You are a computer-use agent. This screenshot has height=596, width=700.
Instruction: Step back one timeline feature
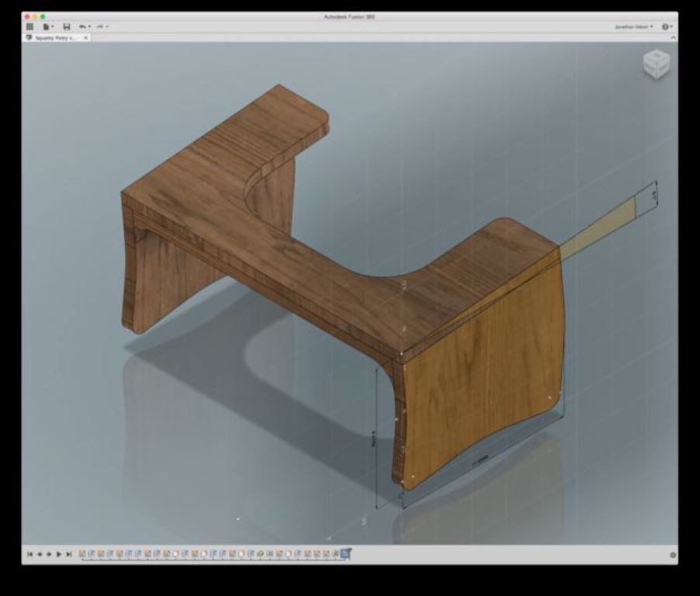click(39, 554)
